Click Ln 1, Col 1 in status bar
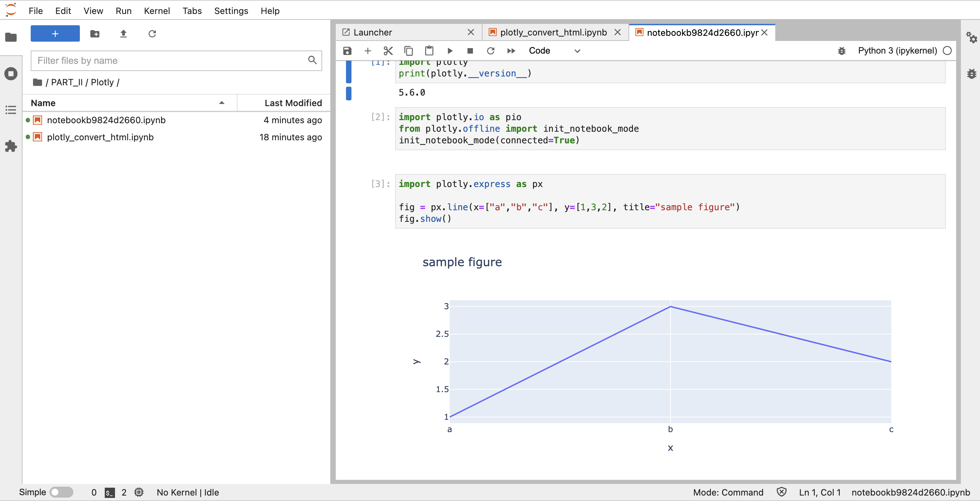Image resolution: width=980 pixels, height=501 pixels. [820, 492]
